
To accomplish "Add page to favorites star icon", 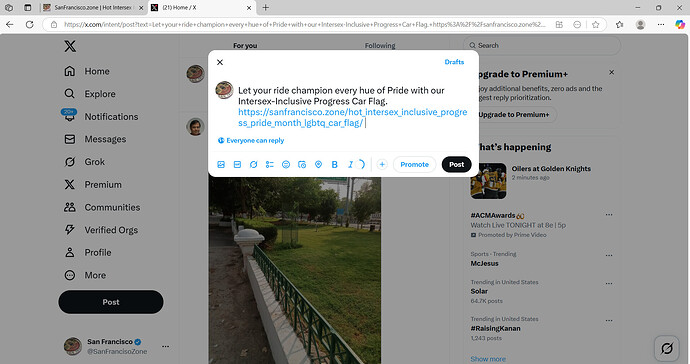I will pyautogui.click(x=595, y=25).
